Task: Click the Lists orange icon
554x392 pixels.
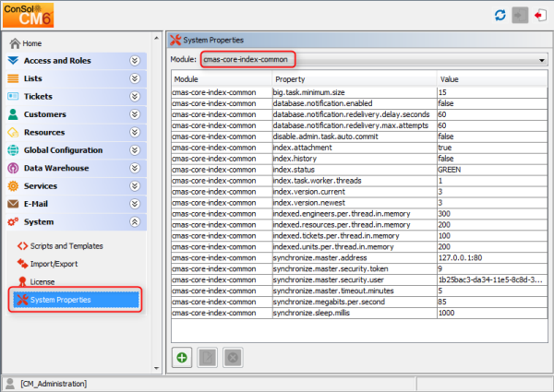Action: point(13,78)
